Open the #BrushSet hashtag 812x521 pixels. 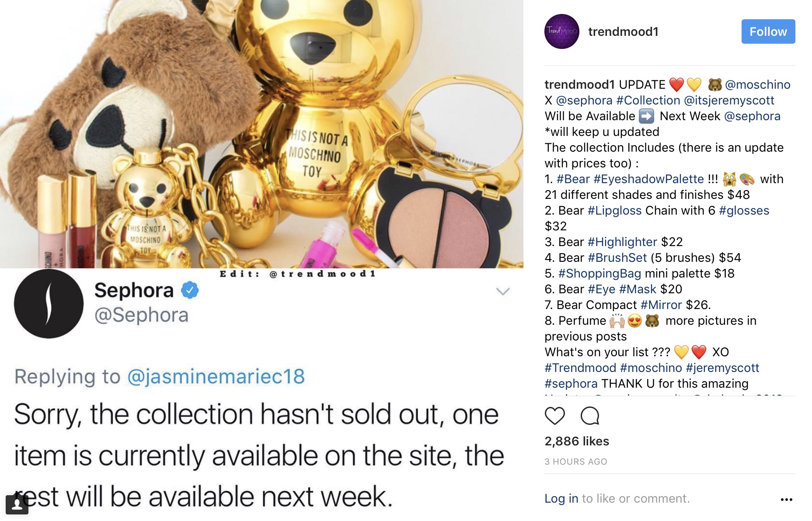click(617, 257)
